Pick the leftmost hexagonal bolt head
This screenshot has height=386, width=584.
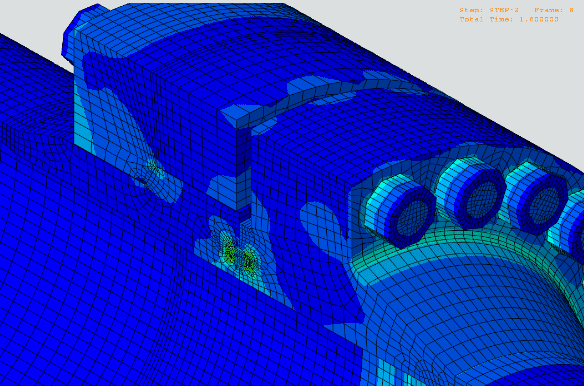coord(400,211)
